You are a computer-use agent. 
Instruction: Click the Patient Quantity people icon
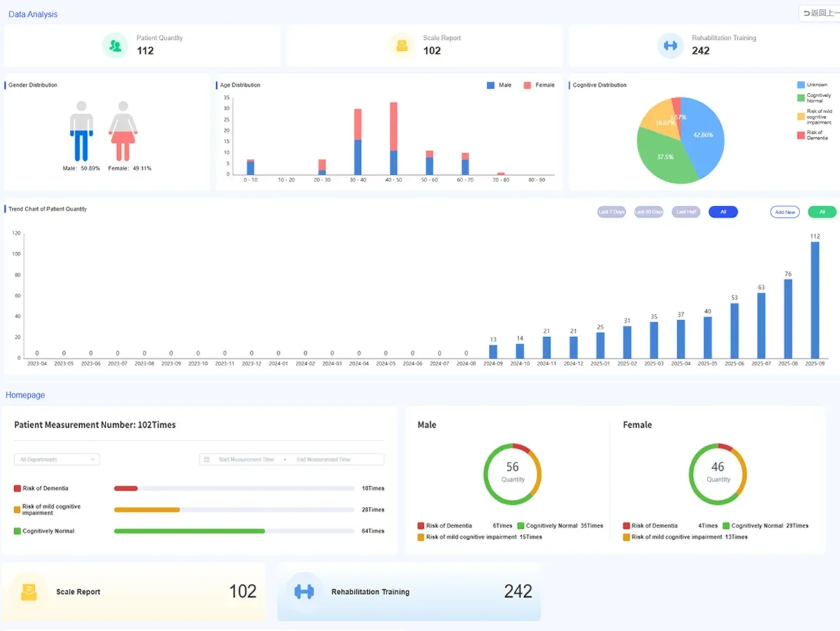tap(114, 45)
